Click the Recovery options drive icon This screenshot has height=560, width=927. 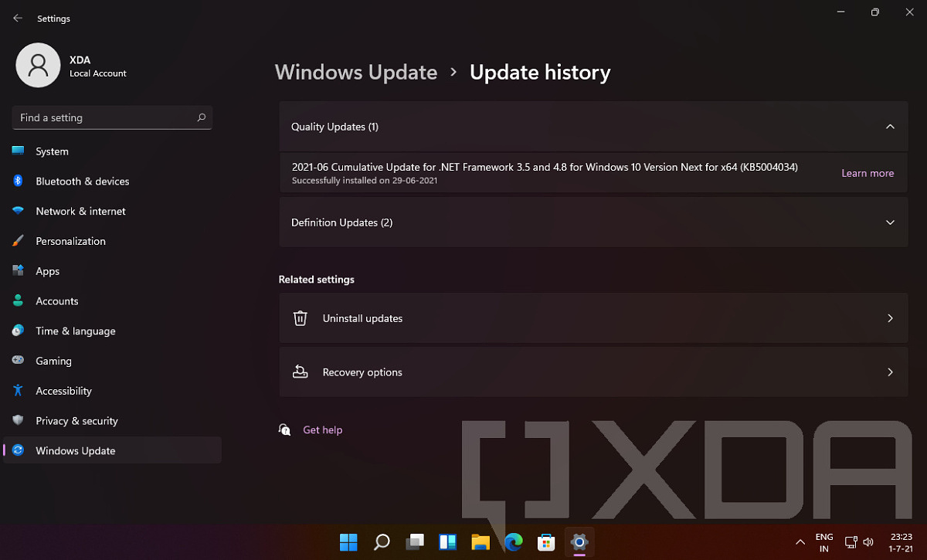tap(301, 372)
